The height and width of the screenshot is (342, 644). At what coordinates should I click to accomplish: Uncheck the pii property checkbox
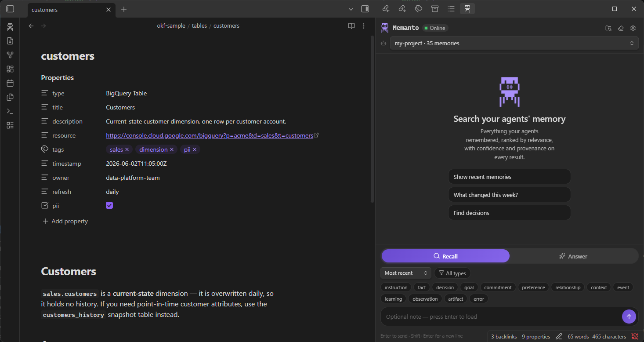pos(109,205)
